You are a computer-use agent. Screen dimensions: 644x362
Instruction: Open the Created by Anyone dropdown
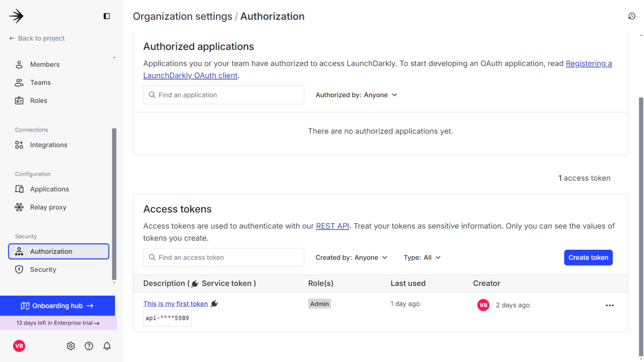(351, 258)
